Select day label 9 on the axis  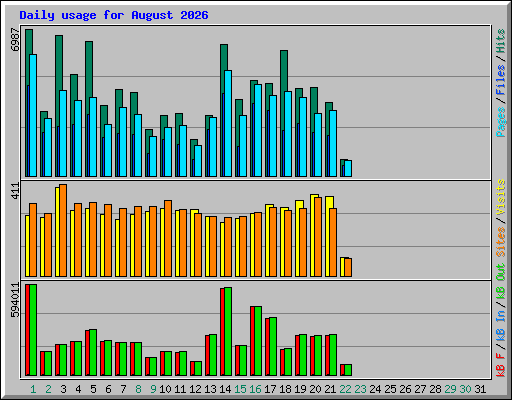(153, 389)
